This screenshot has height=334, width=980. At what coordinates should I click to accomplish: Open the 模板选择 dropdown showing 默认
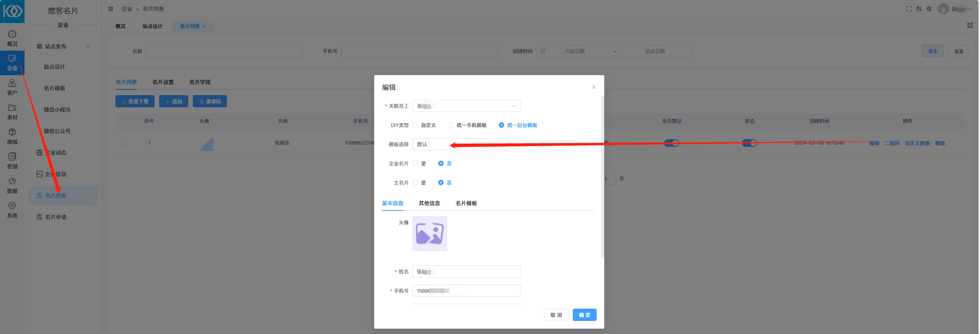coord(460,144)
